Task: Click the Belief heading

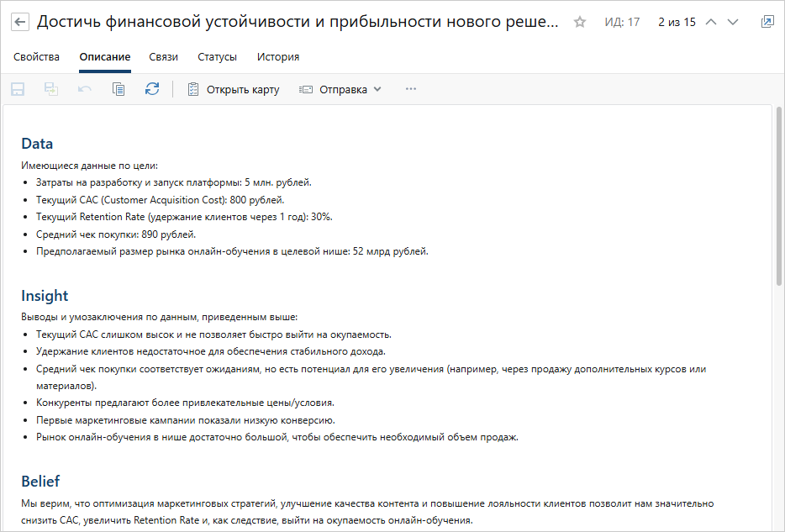Action: (x=40, y=481)
